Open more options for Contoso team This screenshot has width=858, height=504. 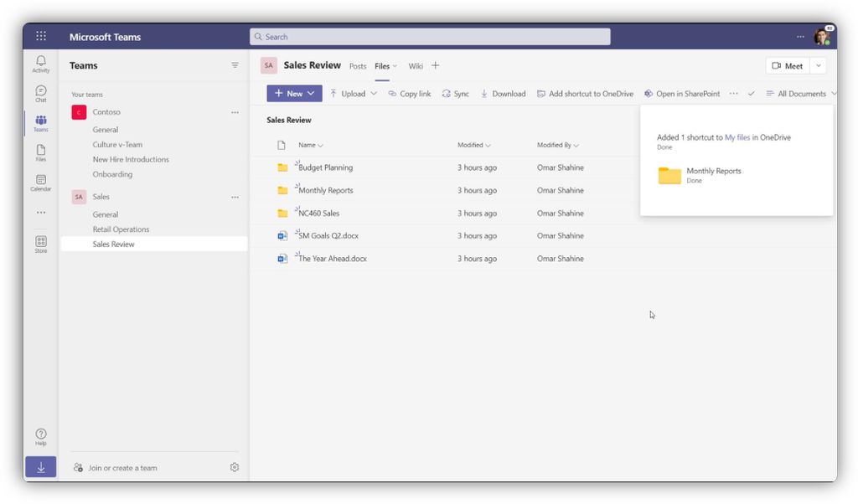[x=235, y=112]
